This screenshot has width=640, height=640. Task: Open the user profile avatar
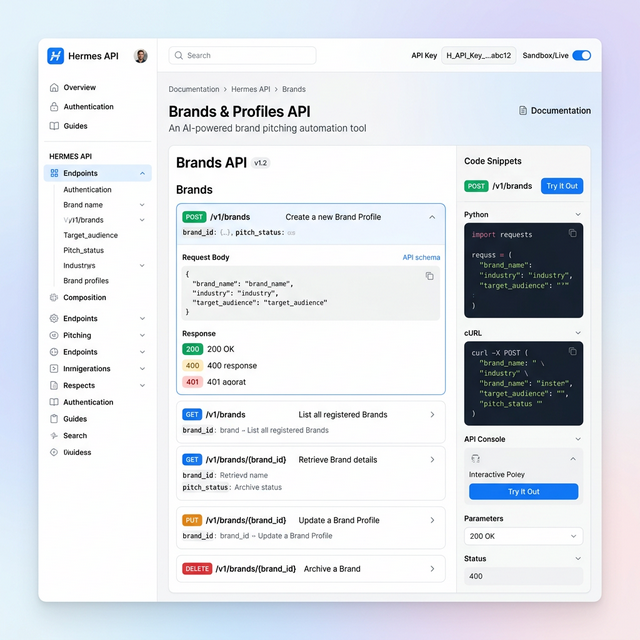coord(141,56)
